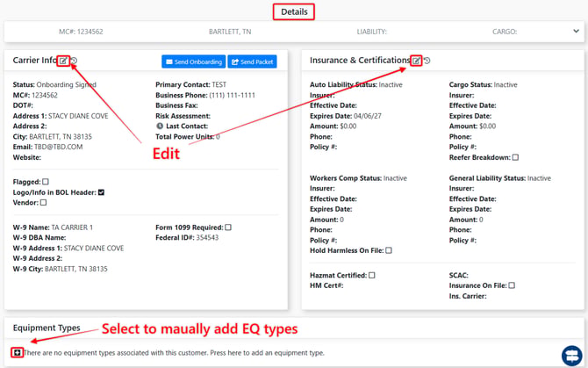Click Total Power Units value
The width and height of the screenshot is (588, 368).
pos(218,136)
